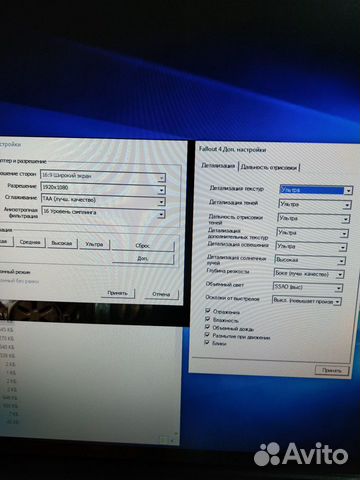Open the Детализация освещения dropdown
360x480 pixels.
(x=311, y=246)
